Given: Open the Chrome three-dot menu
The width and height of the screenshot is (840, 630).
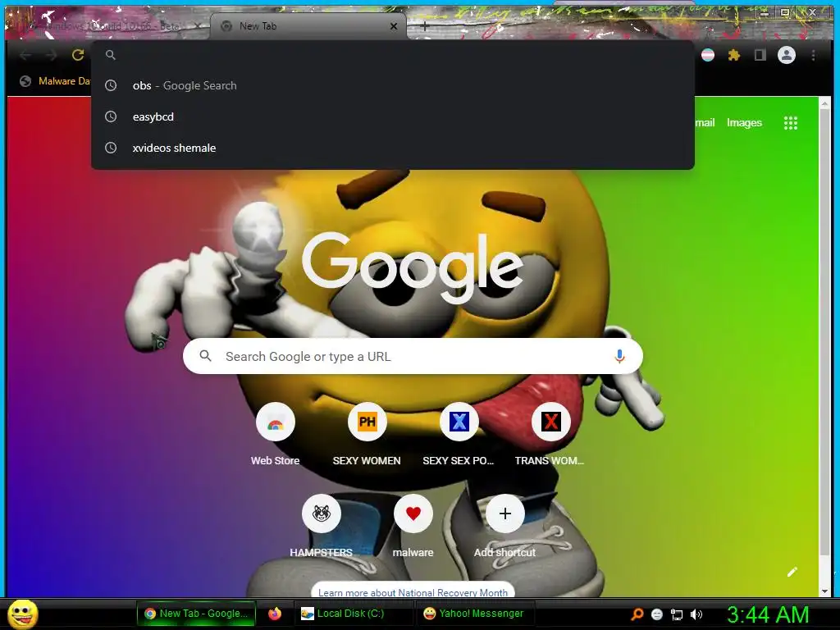Looking at the screenshot, I should [x=813, y=55].
